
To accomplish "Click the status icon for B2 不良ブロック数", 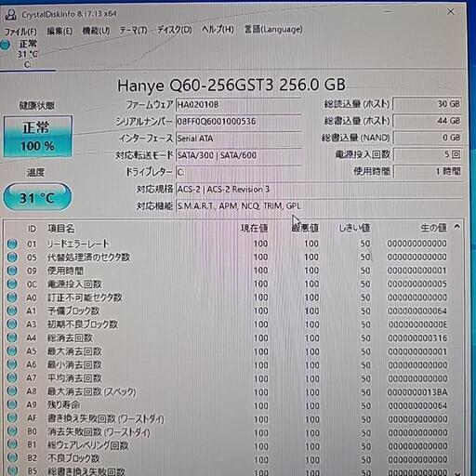I will point(12,458).
